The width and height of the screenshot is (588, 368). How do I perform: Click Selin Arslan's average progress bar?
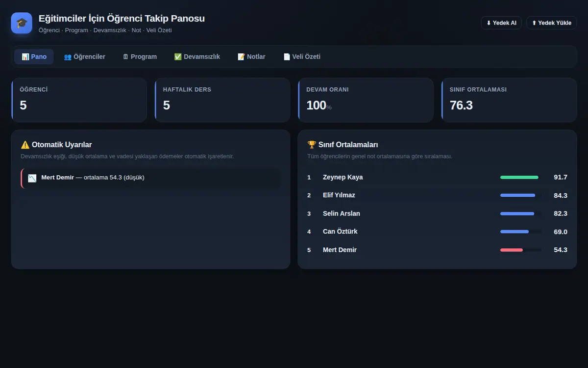521,213
